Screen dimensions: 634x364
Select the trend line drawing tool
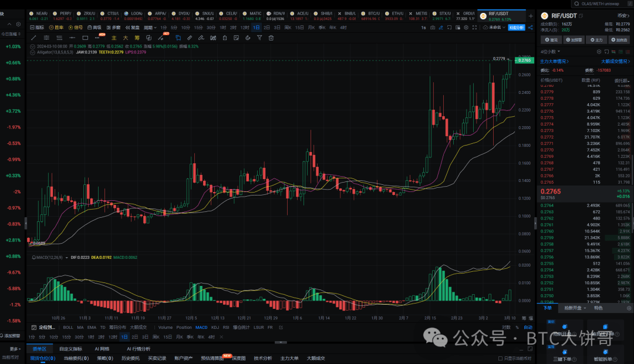pyautogui.click(x=34, y=38)
